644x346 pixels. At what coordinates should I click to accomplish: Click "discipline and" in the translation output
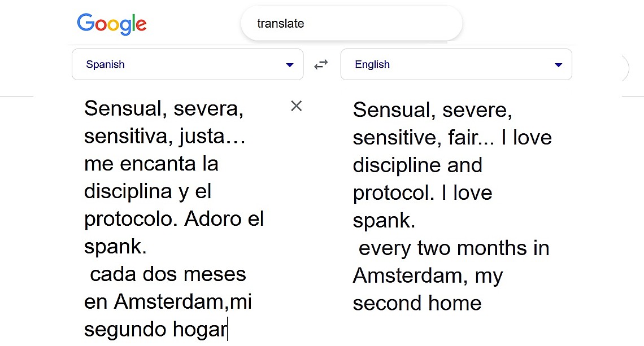click(x=417, y=165)
